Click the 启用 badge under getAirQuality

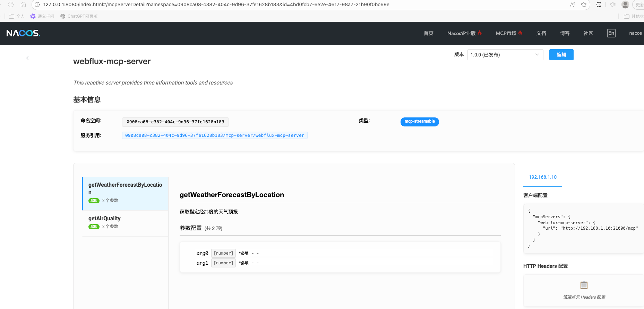(x=94, y=227)
